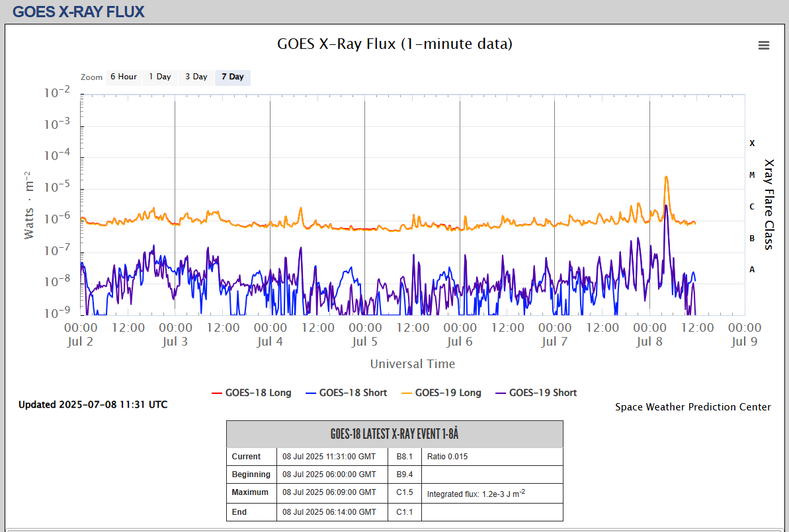The height and width of the screenshot is (532, 789).
Task: Click the Watts · m⁻² axis label
Action: click(x=28, y=205)
